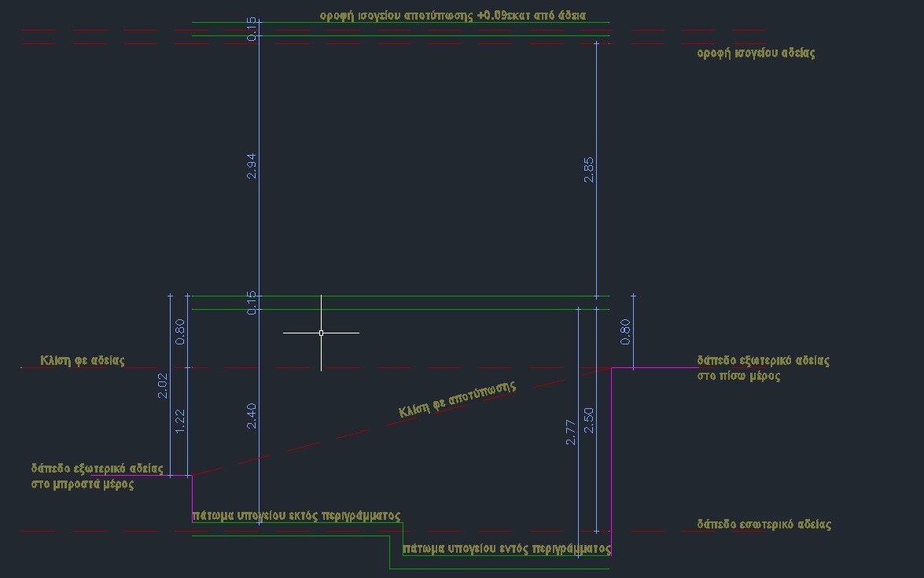
Task: Select 'πάτωμα υπογείου εκτός περιγράμματος' label
Action: [296, 516]
